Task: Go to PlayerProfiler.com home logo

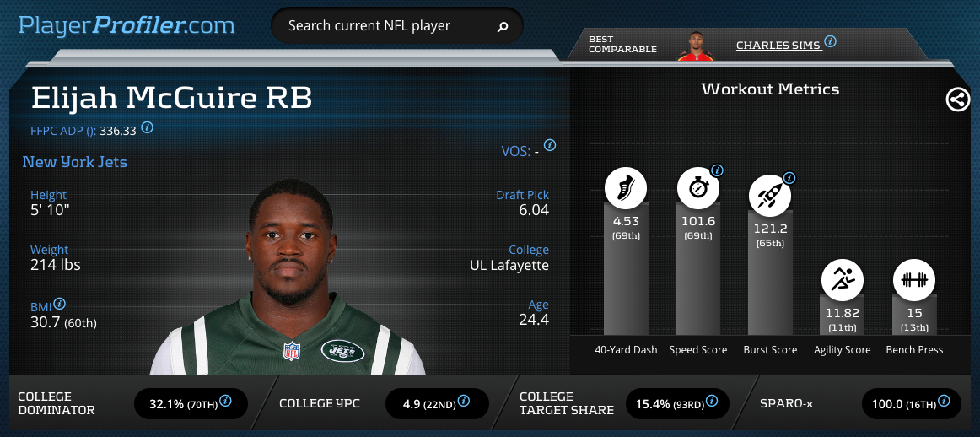Action: 127,25
